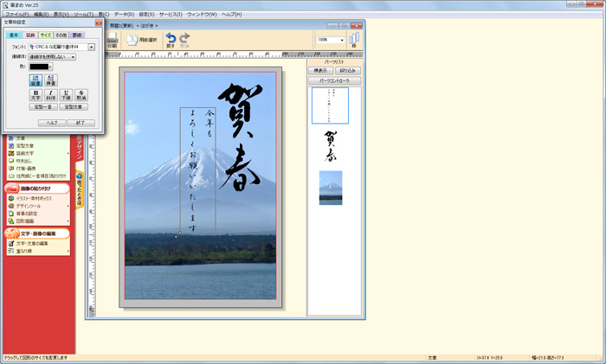The width and height of the screenshot is (606, 364).
Task: Select the 賀春 thumbnail in parts list
Action: point(330,146)
